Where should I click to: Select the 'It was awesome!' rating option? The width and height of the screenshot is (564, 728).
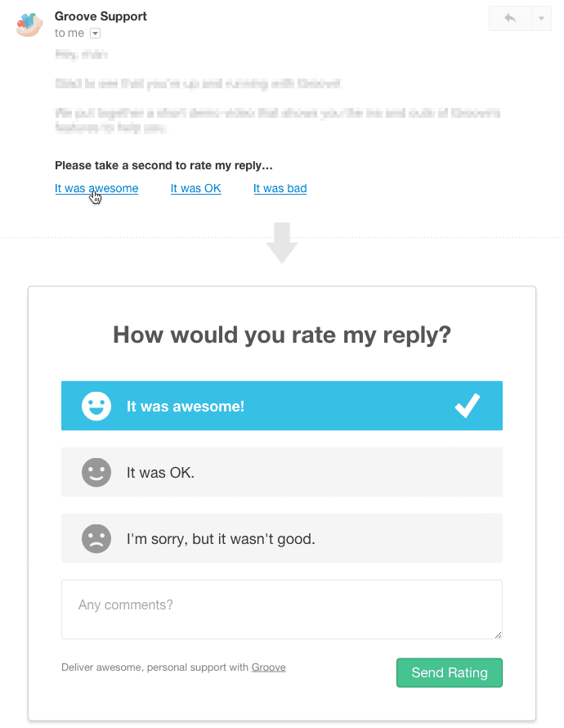point(281,406)
